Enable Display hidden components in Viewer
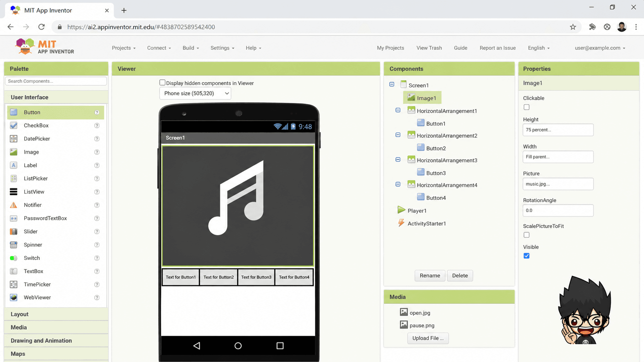The image size is (644, 362). [163, 83]
